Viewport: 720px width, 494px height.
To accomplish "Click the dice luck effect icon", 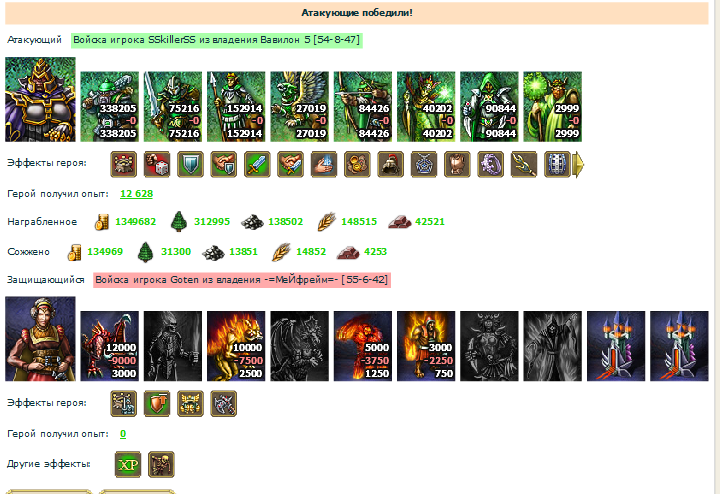I will point(157,164).
